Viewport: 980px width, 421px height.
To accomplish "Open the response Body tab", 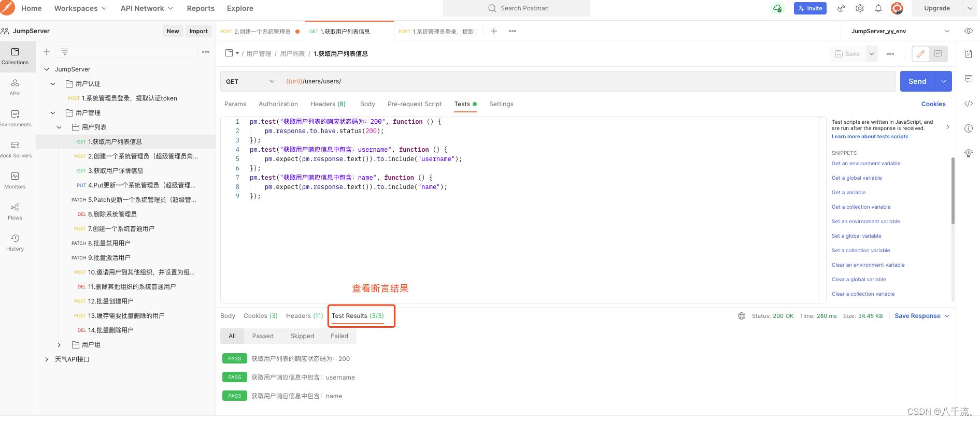I will click(228, 316).
